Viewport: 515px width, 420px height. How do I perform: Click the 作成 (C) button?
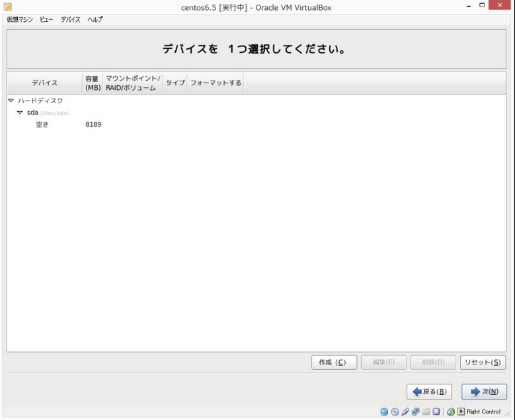click(x=334, y=362)
